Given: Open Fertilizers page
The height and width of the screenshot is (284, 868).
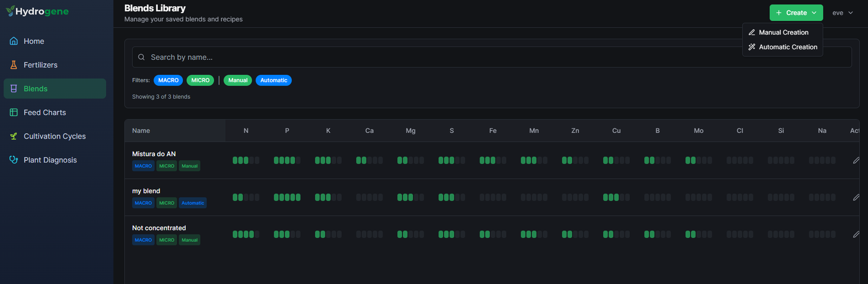Looking at the screenshot, I should tap(55, 65).
